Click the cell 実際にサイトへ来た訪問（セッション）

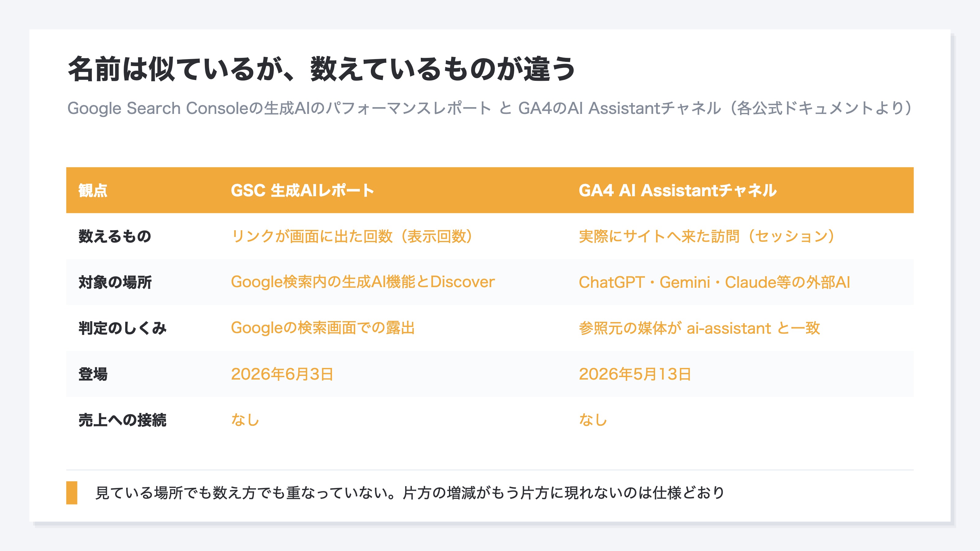[x=707, y=236]
